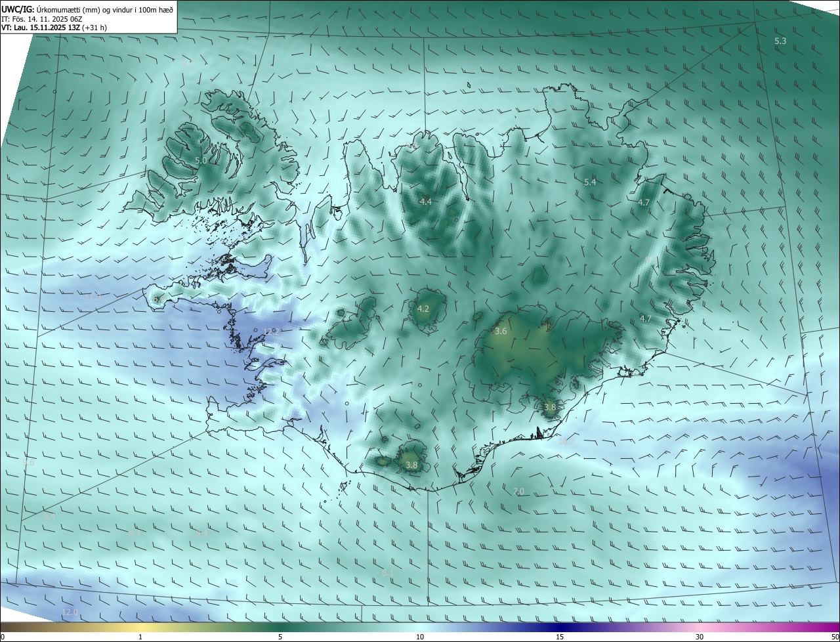Click the 8.1 value label in the southern sea
Image resolution: width=840 pixels, height=642 pixels.
tap(388, 572)
